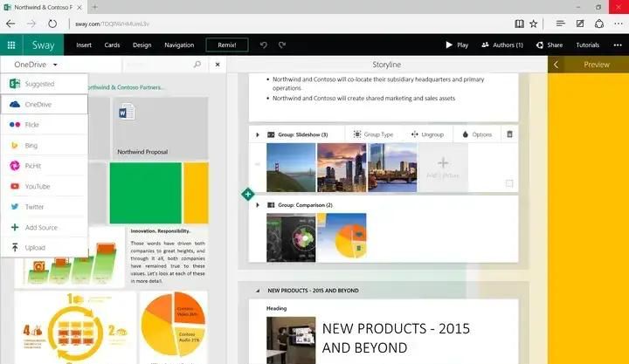Image resolution: width=629 pixels, height=364 pixels.
Task: Open the Cards tab
Action: [x=112, y=45]
